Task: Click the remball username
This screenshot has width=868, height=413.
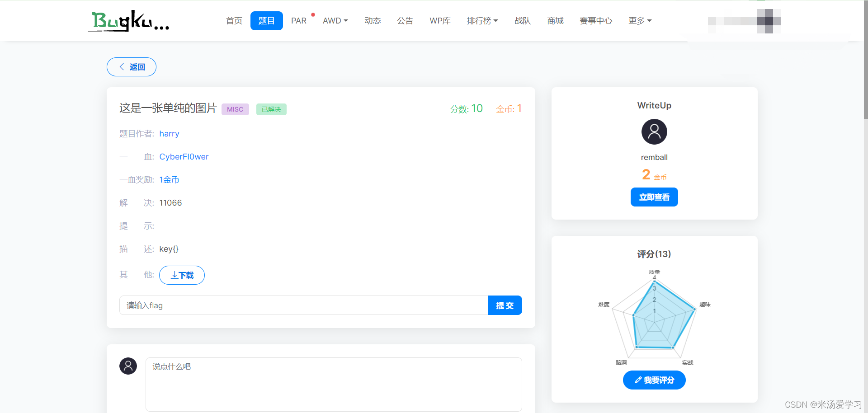Action: tap(654, 157)
